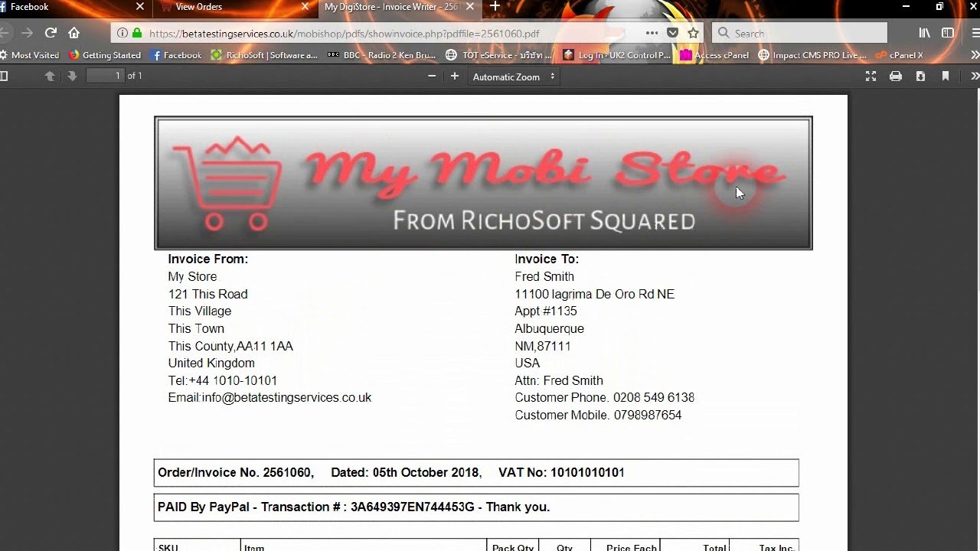Click the vertical scrollbar of the page
This screenshot has height=551, width=980.
977,191
